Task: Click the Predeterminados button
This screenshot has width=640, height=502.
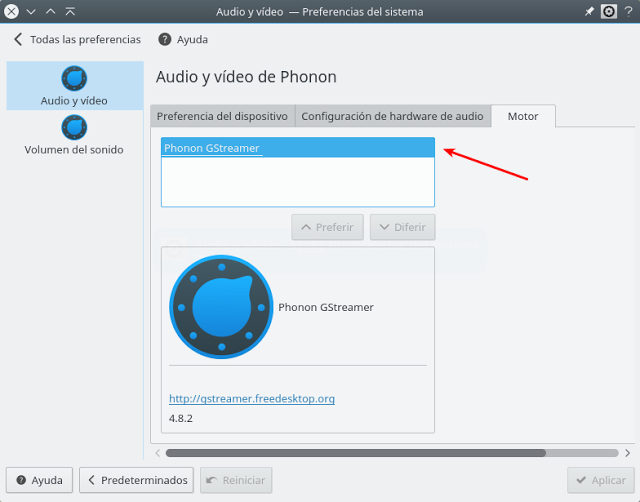Action: (x=136, y=480)
